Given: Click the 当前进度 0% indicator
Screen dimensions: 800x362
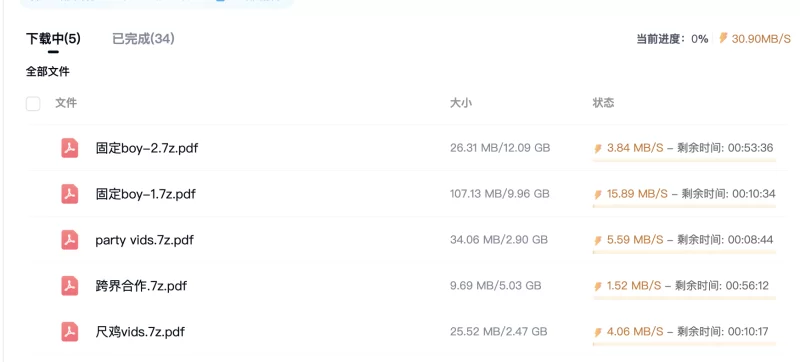Looking at the screenshot, I should (672, 39).
